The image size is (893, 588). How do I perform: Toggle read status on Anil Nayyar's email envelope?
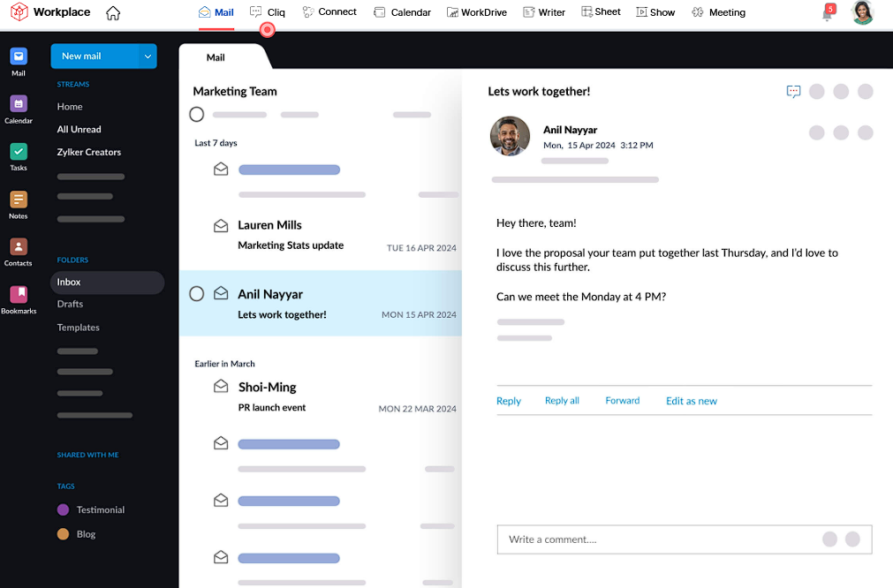(220, 294)
